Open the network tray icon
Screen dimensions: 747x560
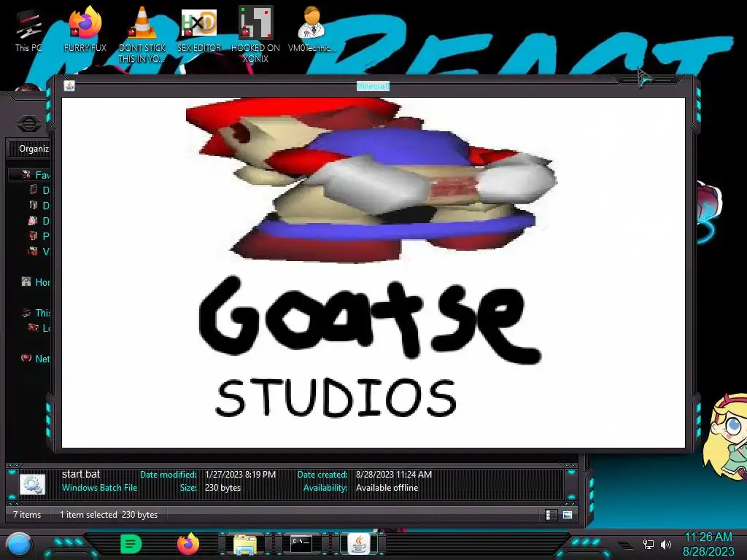coord(648,544)
